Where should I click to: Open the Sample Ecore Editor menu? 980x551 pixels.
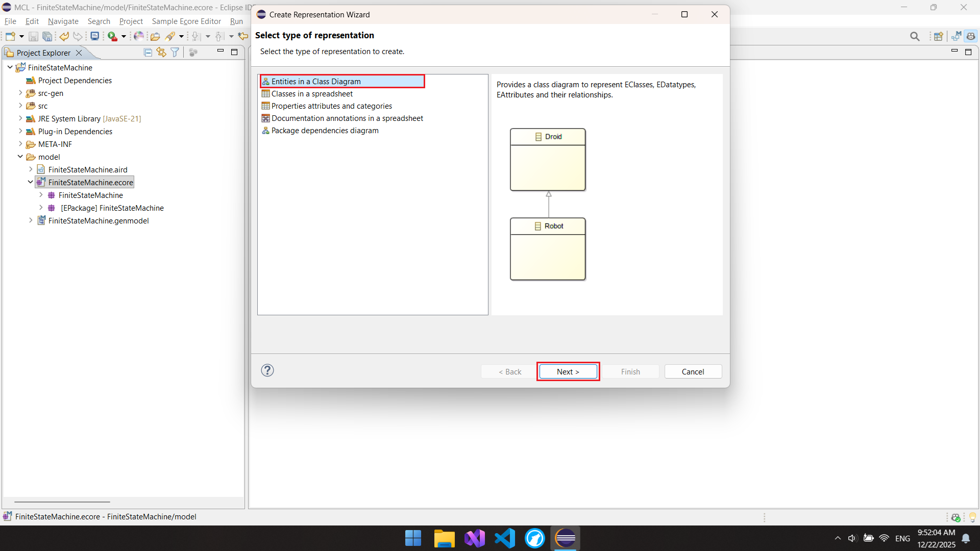point(186,21)
